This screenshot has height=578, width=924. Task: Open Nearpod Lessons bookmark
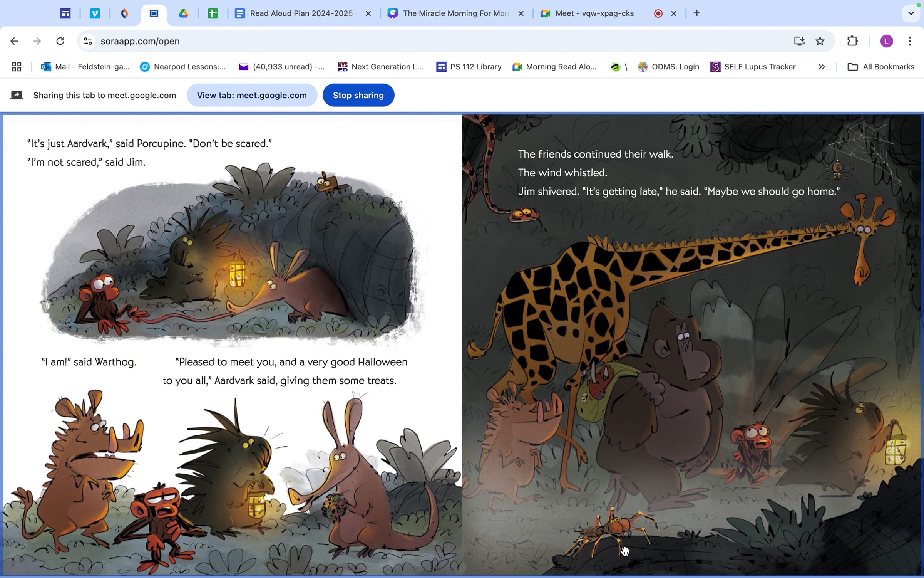coord(183,67)
